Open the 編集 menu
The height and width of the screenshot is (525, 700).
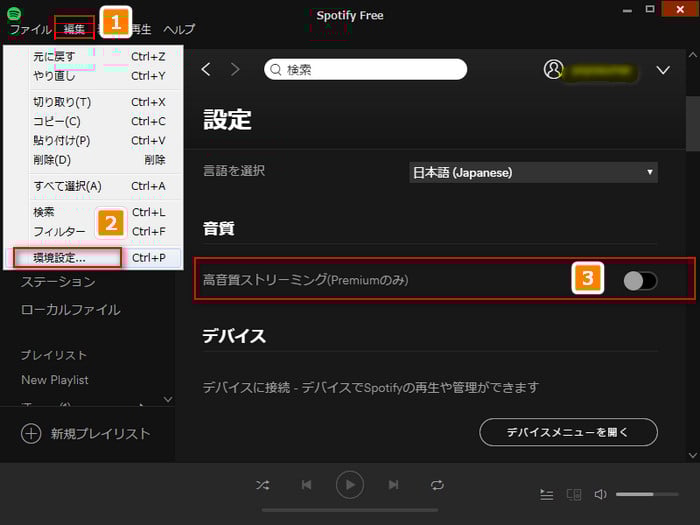click(x=74, y=29)
